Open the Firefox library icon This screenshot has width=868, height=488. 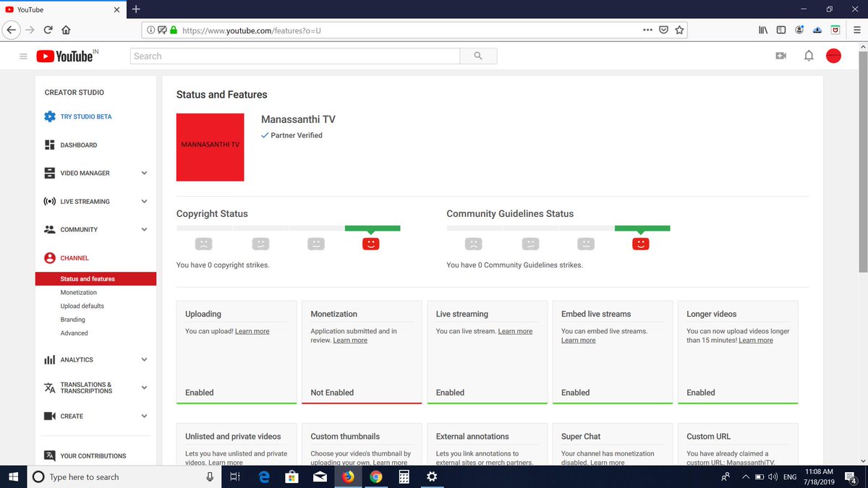tap(763, 30)
